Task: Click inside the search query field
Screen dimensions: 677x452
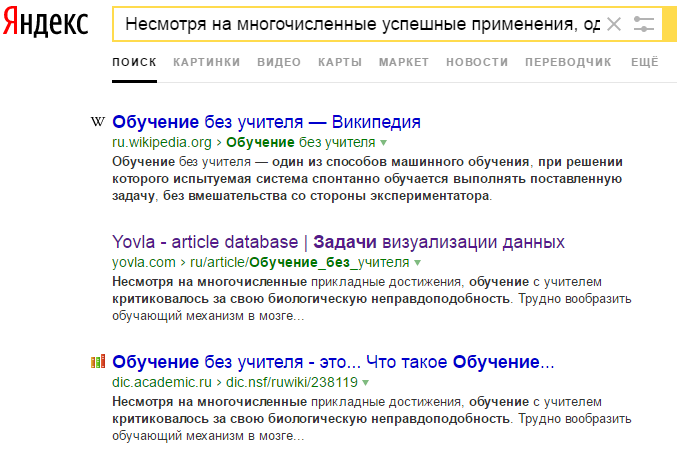Action: click(362, 24)
